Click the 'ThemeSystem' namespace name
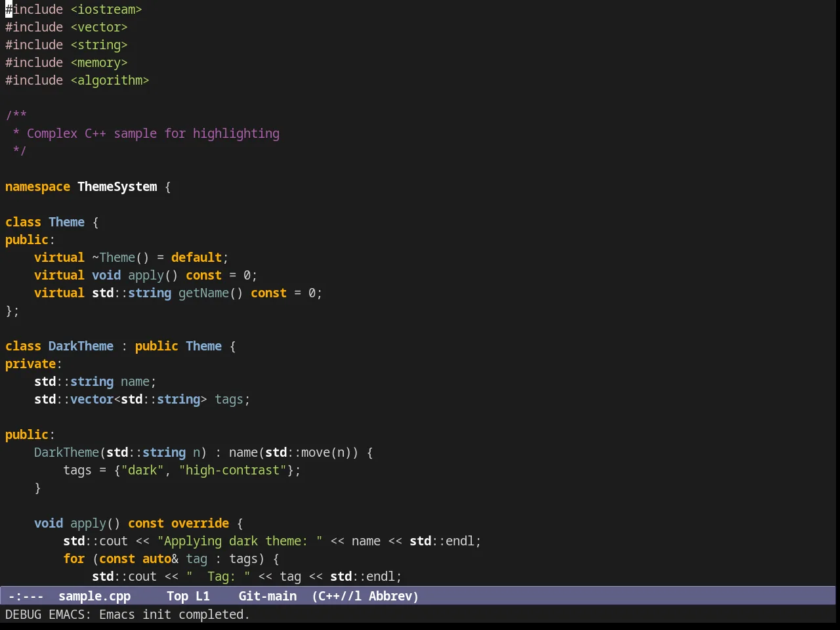Viewport: 840px width, 630px height. point(117,186)
